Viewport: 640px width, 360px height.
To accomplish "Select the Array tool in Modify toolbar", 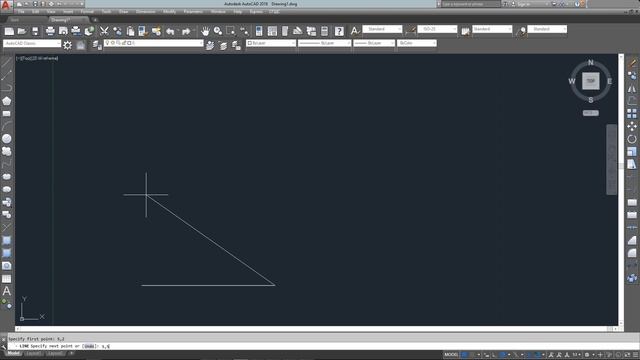I will [632, 113].
